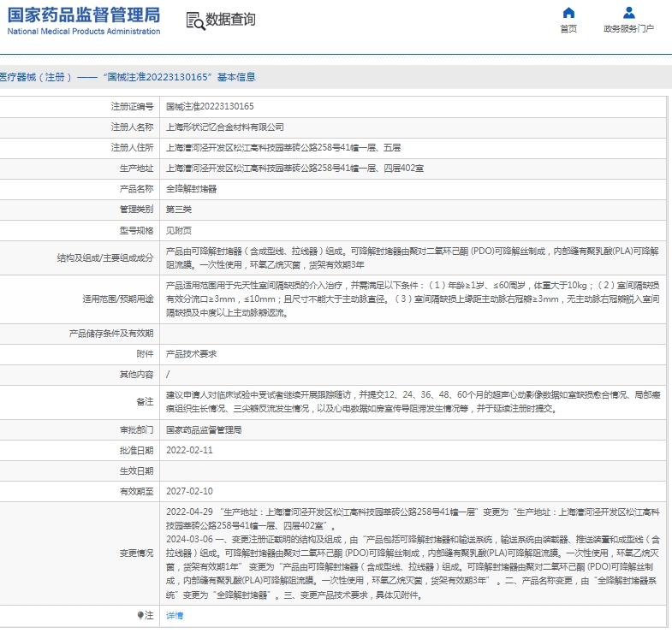Click the structure description mentioning PDO
The image size is (672, 633).
click(413, 257)
